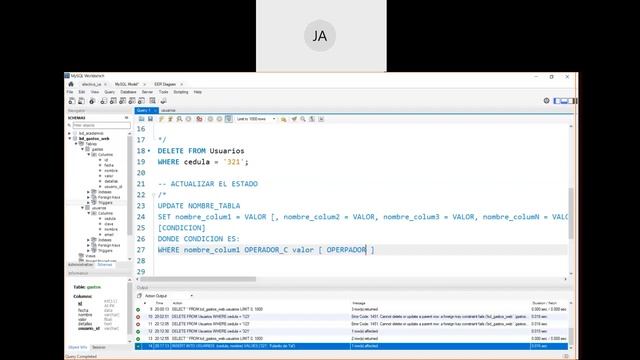Viewport: 640px width, 360px height.
Task: Click the stop execution icon
Action: 188,119
